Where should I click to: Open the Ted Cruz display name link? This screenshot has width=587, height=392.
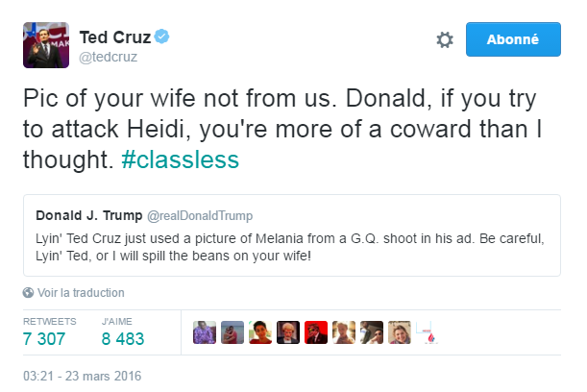pyautogui.click(x=114, y=37)
